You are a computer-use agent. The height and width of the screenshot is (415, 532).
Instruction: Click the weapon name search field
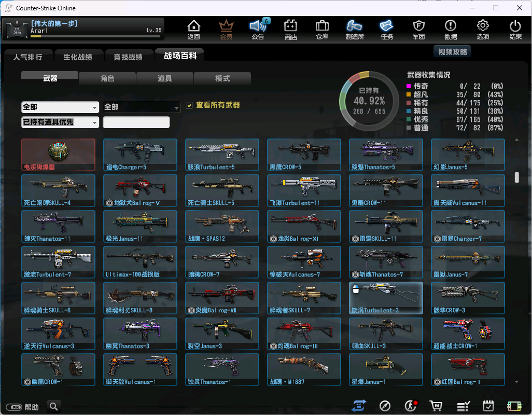[x=136, y=122]
